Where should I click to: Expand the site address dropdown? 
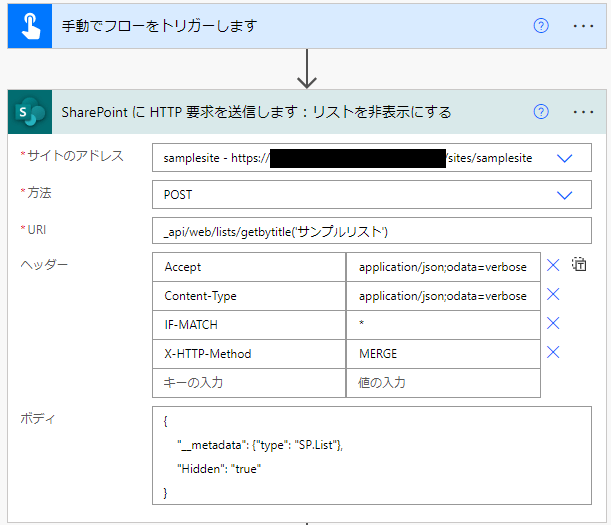coord(564,158)
